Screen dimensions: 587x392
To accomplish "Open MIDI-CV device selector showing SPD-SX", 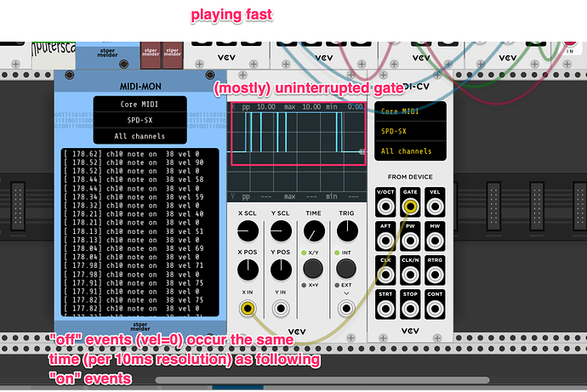I will (410, 131).
